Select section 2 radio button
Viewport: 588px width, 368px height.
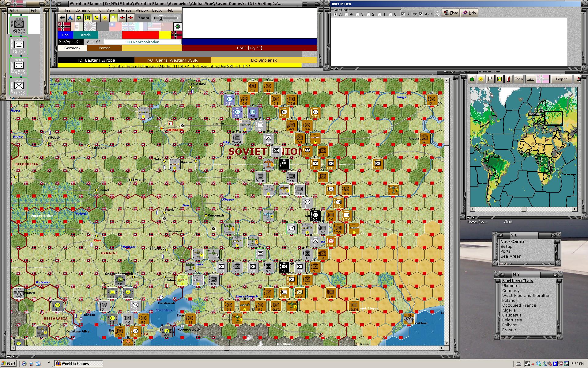(368, 14)
